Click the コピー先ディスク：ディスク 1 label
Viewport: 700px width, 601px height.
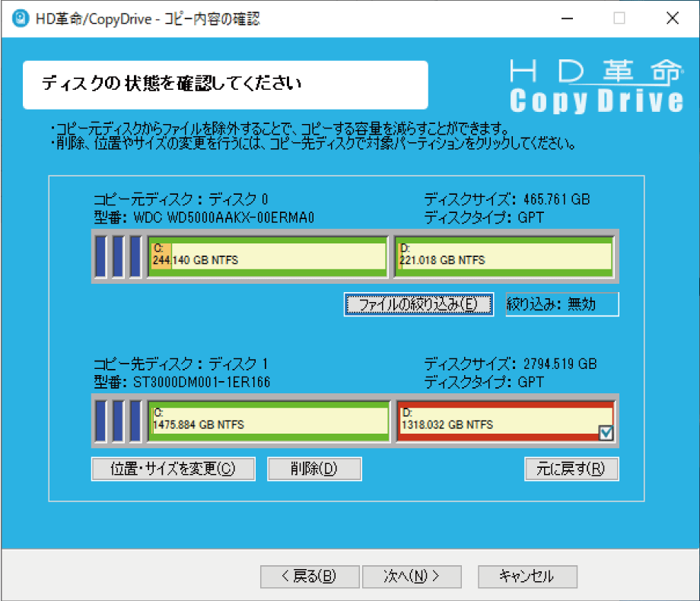pyautogui.click(x=181, y=364)
